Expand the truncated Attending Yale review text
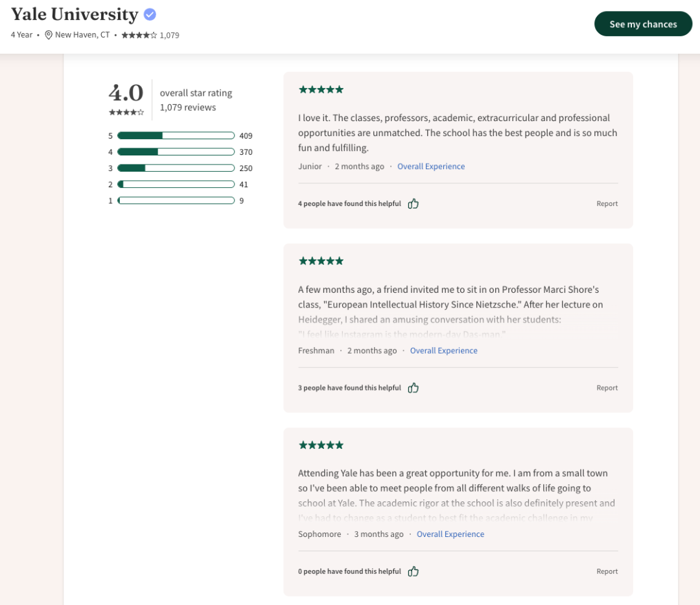 click(456, 496)
